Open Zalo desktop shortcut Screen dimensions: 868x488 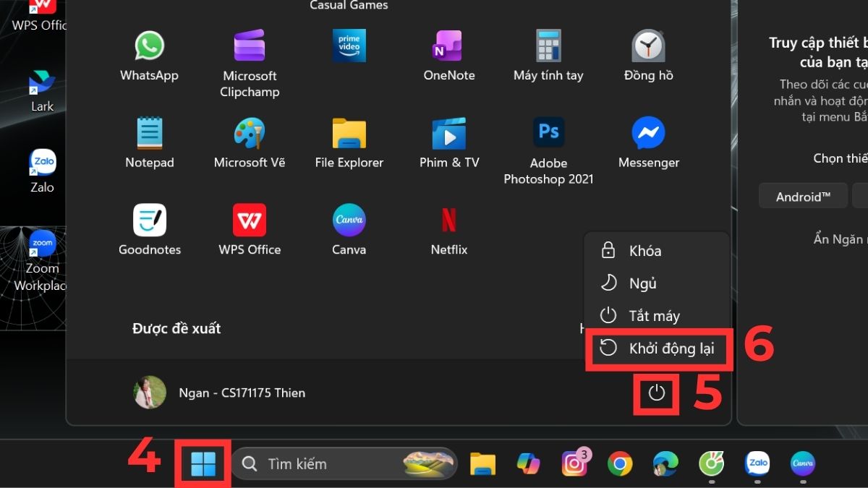[x=42, y=171]
